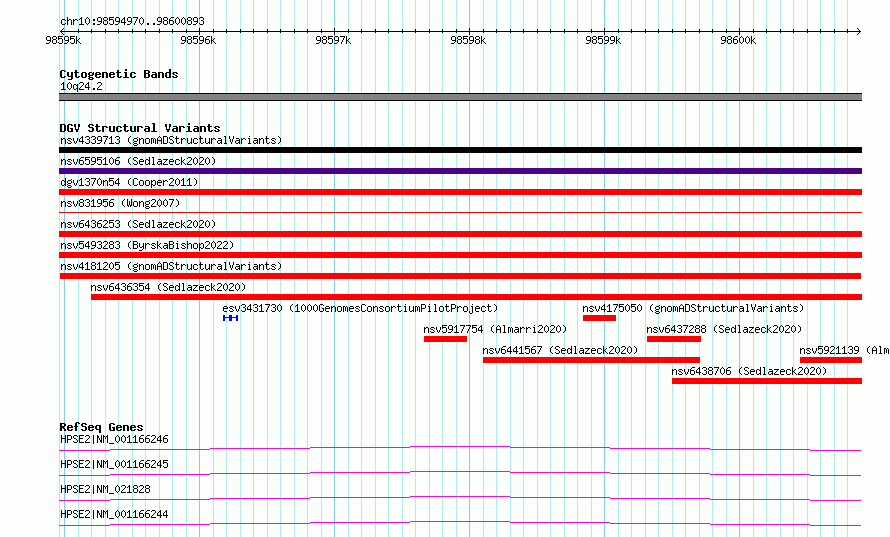The width and height of the screenshot is (890, 537).
Task: Click the magenta line under NM_001166246
Action: tap(460, 448)
